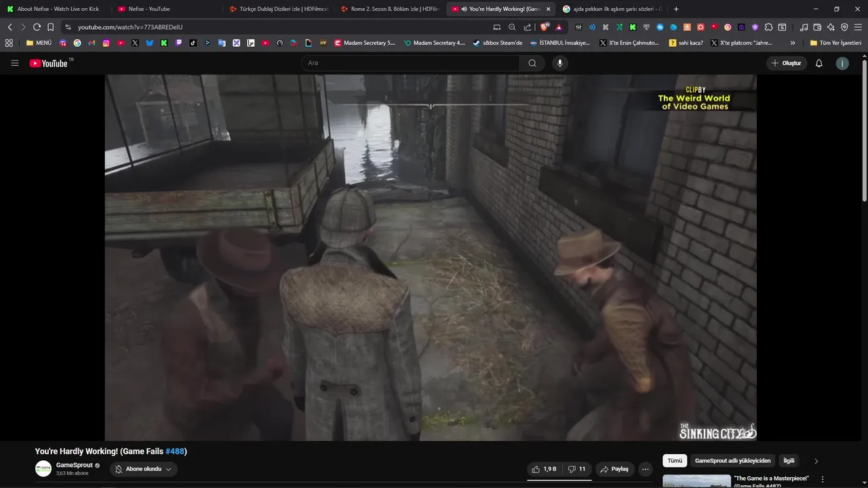This screenshot has height=488, width=868.
Task: Open the zoom magnifier in address bar
Action: 512,27
